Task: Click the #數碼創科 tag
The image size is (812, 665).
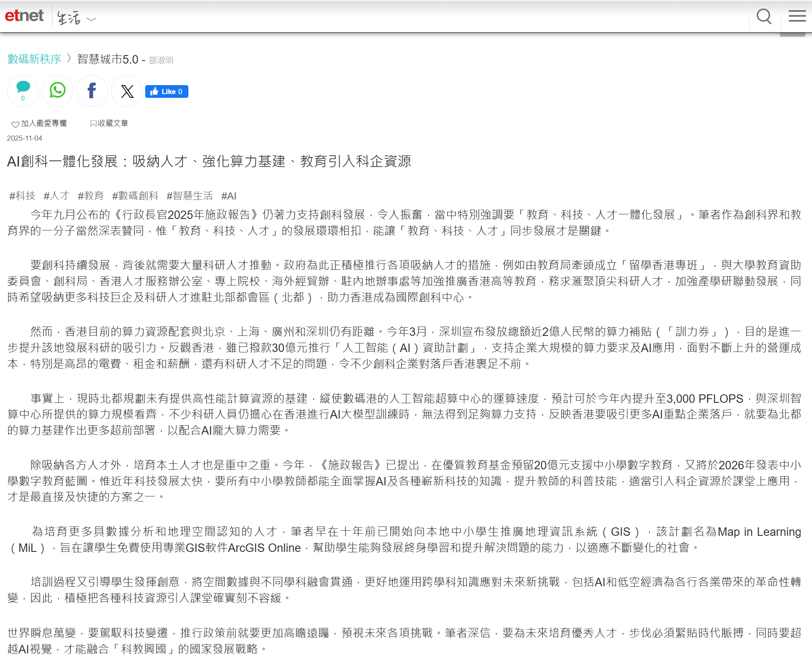Action: [135, 196]
